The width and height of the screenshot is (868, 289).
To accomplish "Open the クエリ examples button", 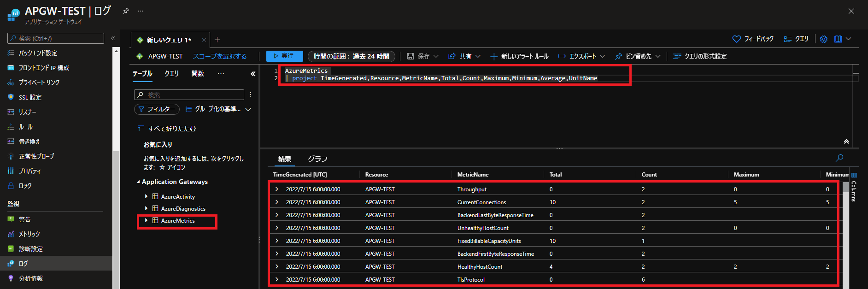I will point(796,39).
